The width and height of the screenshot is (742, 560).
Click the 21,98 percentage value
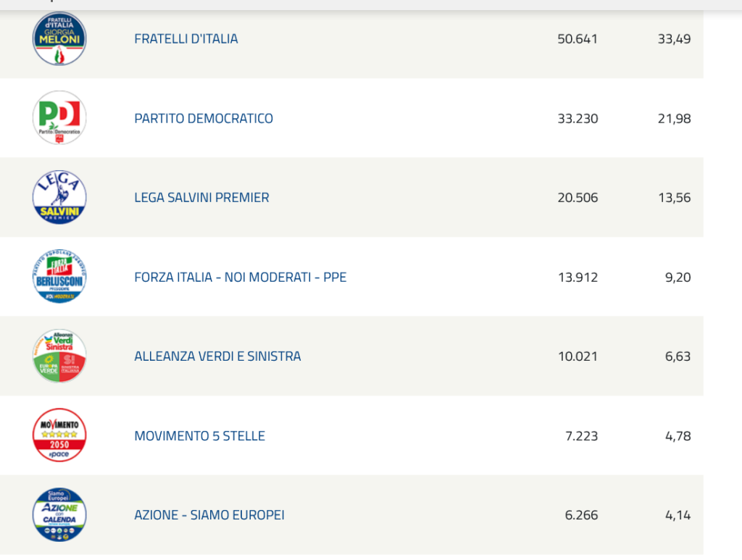coord(674,118)
